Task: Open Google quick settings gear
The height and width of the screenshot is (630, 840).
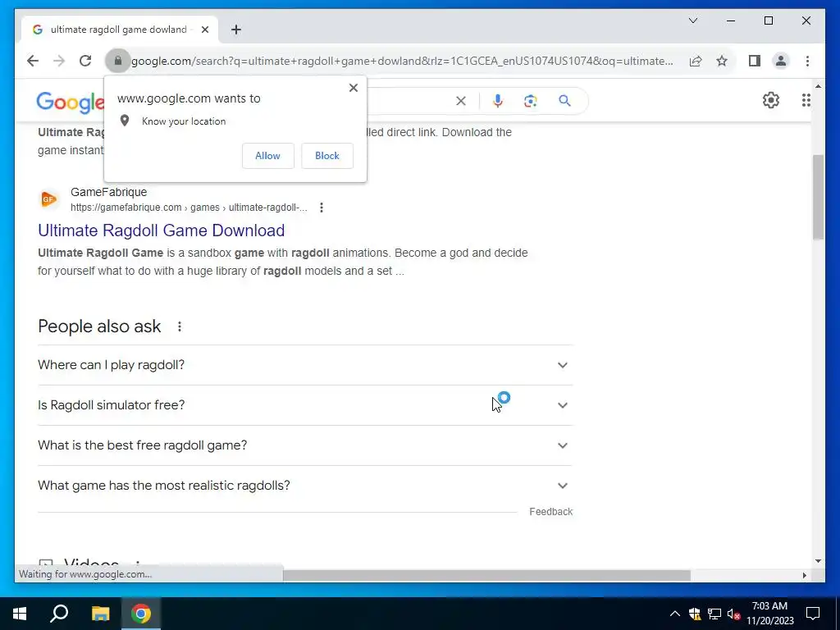Action: [x=771, y=100]
